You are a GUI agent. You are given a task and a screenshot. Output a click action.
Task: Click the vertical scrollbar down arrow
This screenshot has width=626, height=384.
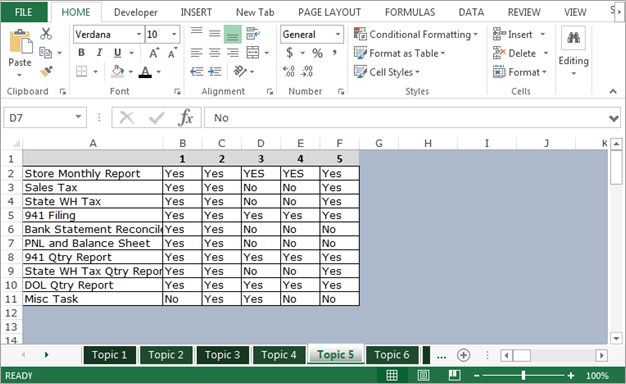[x=616, y=338]
